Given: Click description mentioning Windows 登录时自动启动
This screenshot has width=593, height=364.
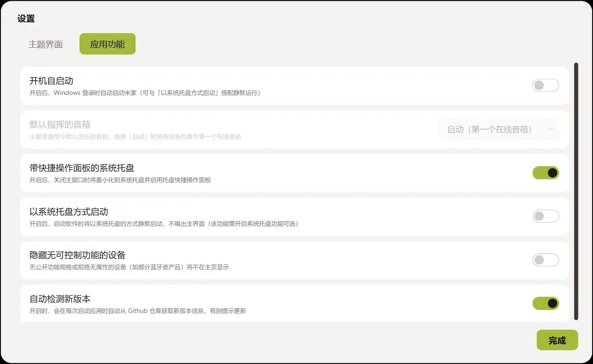Looking at the screenshot, I should point(145,93).
